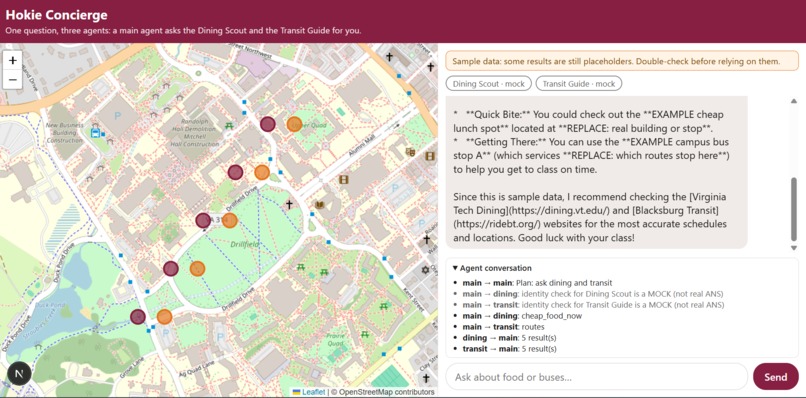
Task: Click the Prairie Quad label on map
Action: click(336, 340)
